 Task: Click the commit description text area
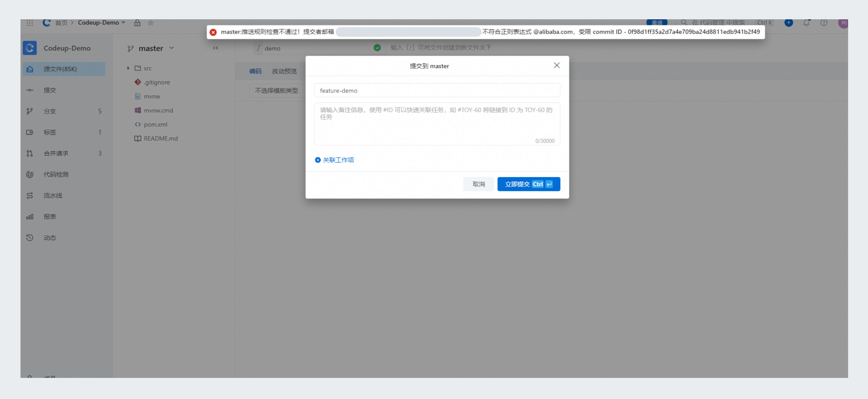437,124
